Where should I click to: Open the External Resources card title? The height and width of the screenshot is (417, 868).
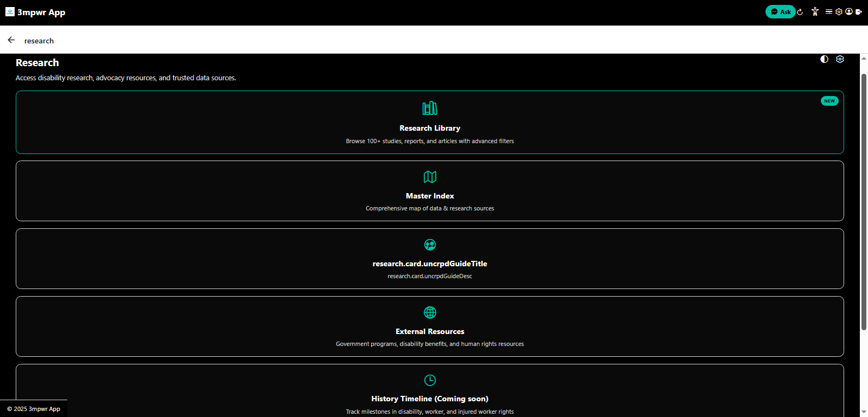click(430, 331)
